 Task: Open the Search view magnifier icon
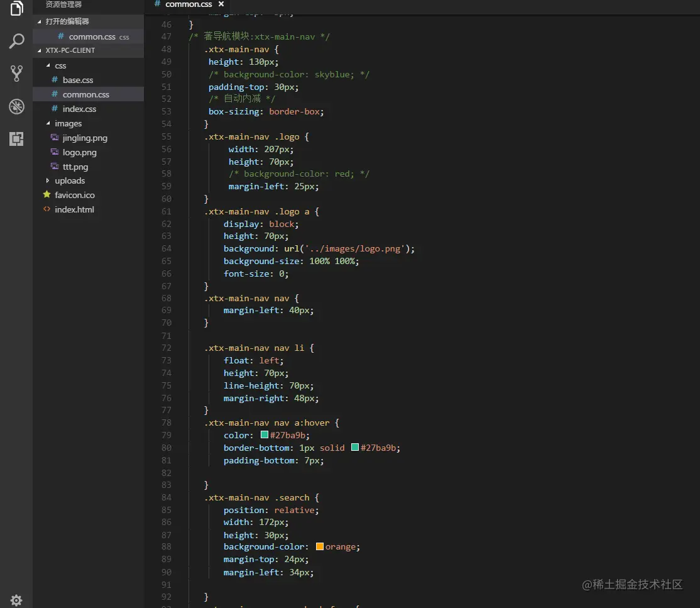coord(16,41)
